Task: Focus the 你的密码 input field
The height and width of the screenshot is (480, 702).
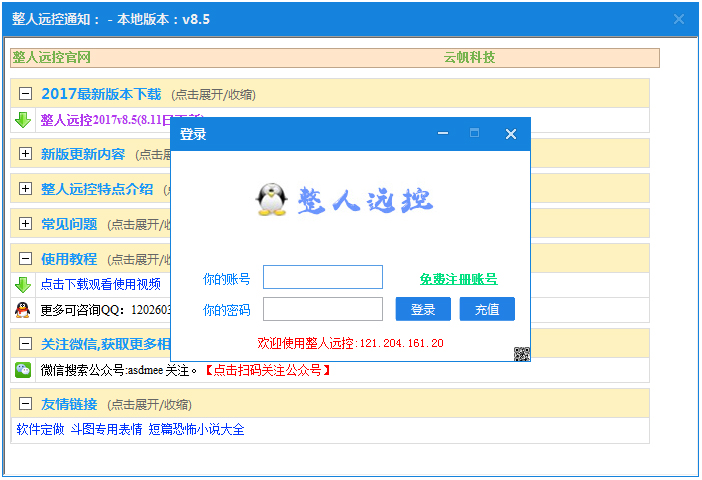Action: pos(323,309)
